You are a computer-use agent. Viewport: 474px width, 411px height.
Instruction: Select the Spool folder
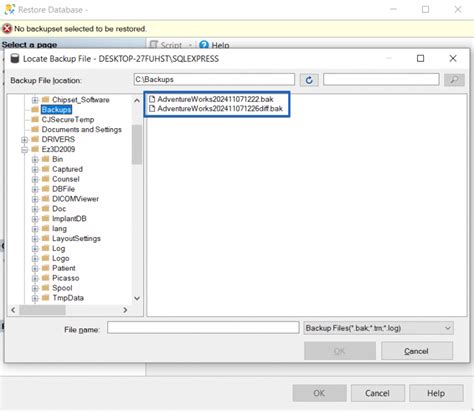(x=62, y=288)
